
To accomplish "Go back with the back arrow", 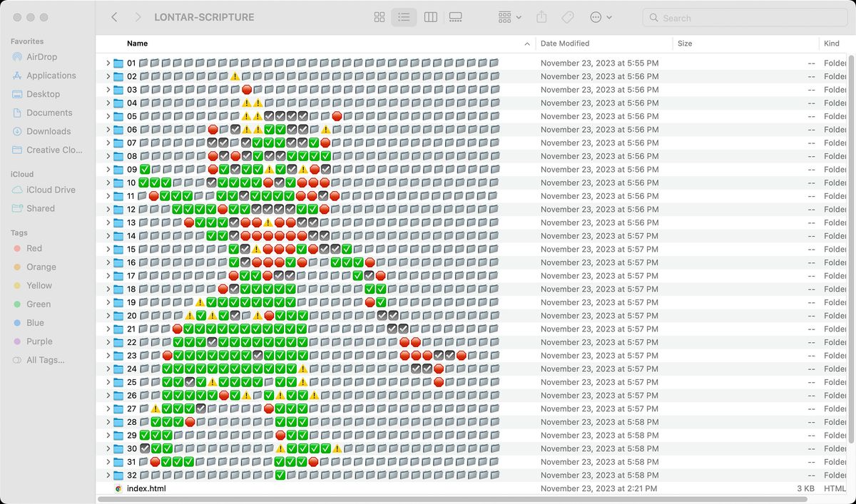I will [x=114, y=17].
